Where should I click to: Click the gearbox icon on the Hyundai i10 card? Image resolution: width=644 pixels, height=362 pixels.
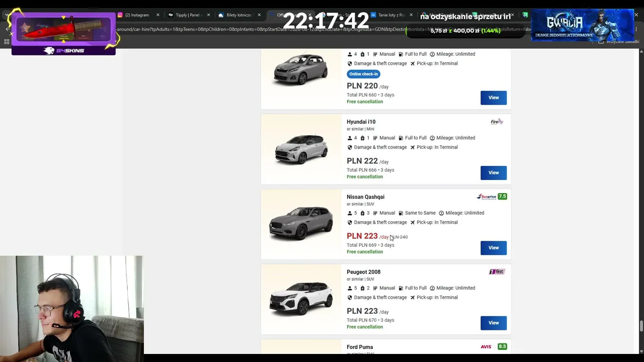coord(375,138)
